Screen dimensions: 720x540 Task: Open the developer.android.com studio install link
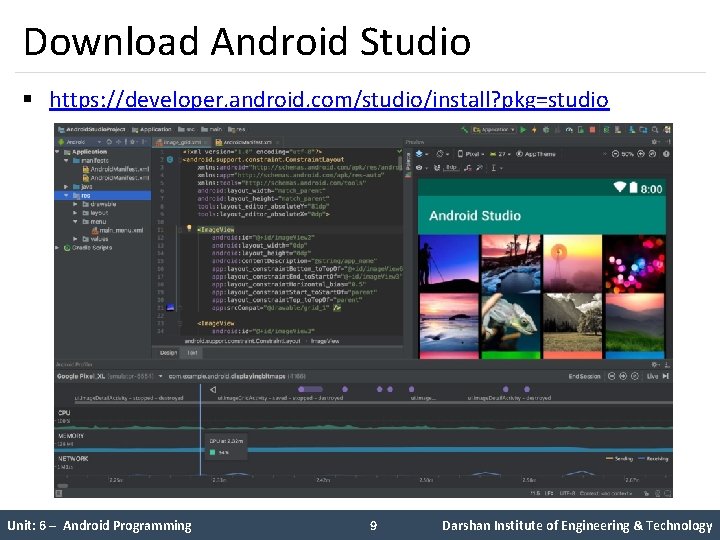pyautogui.click(x=328, y=100)
